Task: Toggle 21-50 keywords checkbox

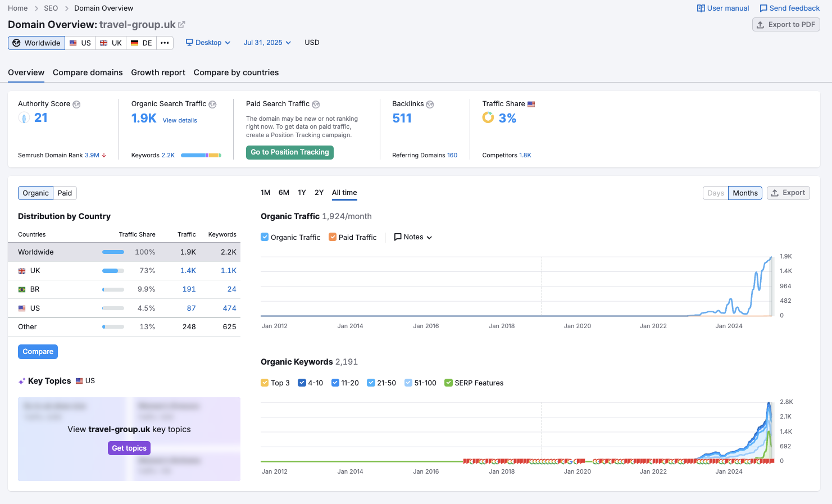Action: click(x=371, y=383)
